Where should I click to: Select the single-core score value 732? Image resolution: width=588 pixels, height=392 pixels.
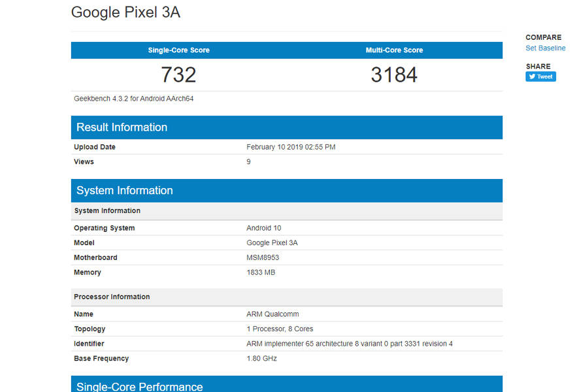(178, 74)
